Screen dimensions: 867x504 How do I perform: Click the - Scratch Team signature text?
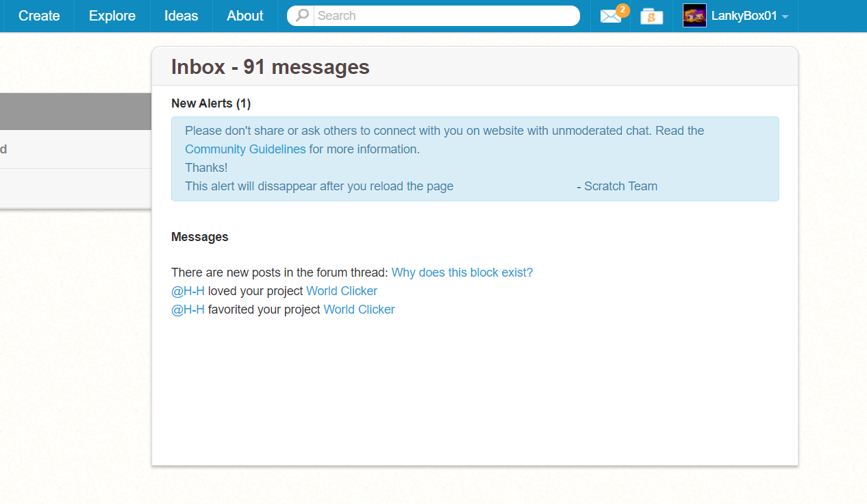pos(617,186)
